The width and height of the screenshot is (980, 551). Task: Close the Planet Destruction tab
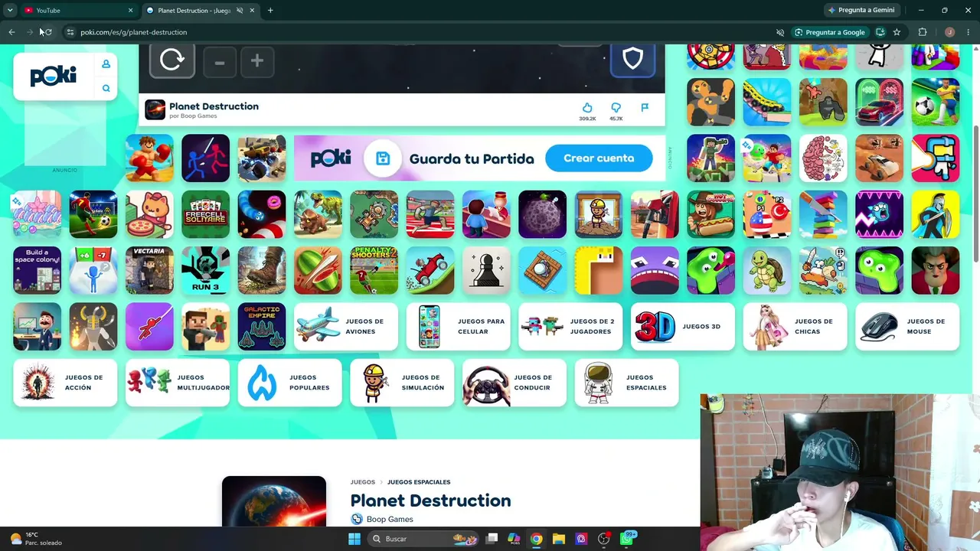pos(252,10)
